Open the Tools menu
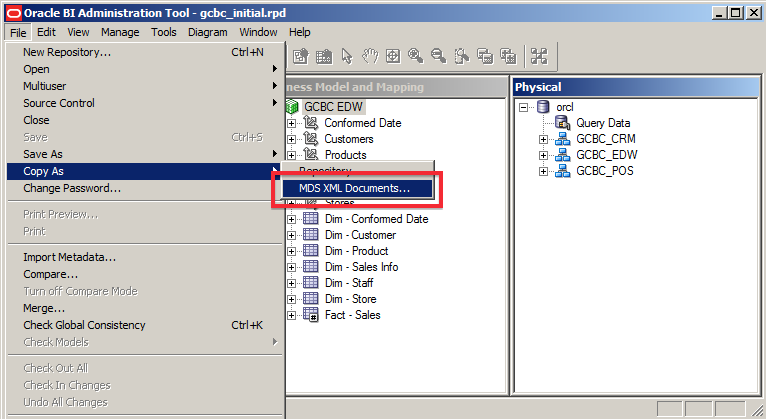Viewport: 766px width, 419px height. tap(164, 32)
